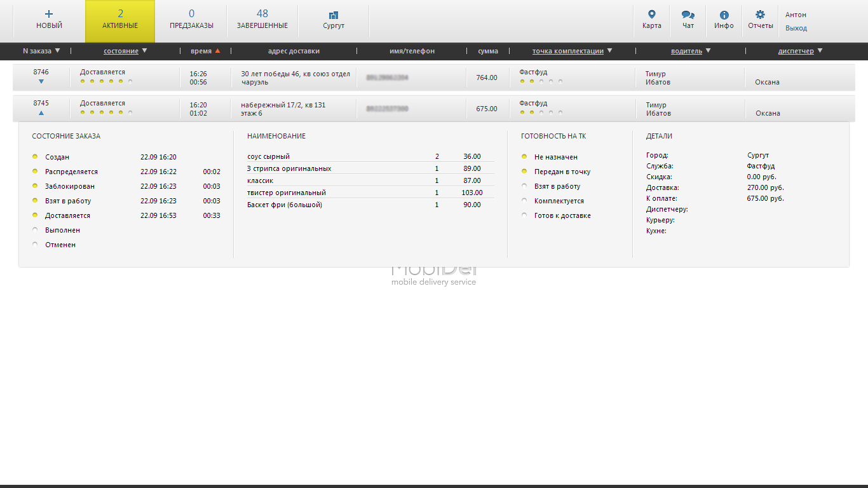Click the имя/телефон column header
868x488 pixels.
[x=412, y=51]
